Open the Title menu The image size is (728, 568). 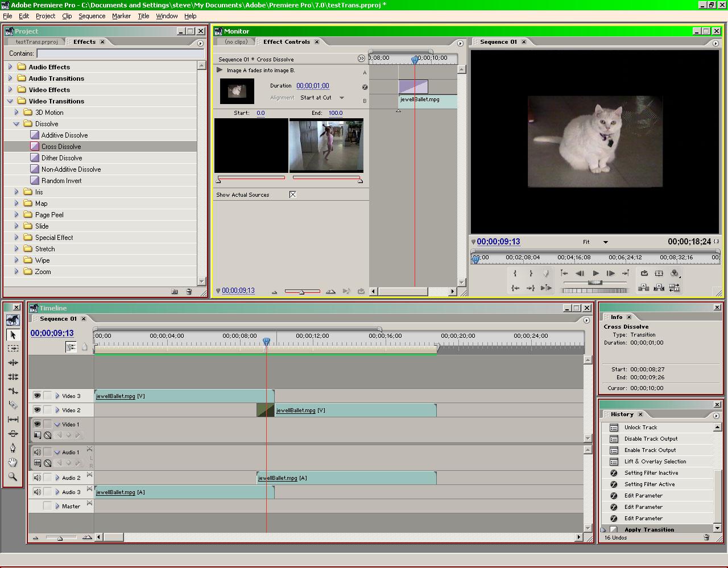(143, 16)
